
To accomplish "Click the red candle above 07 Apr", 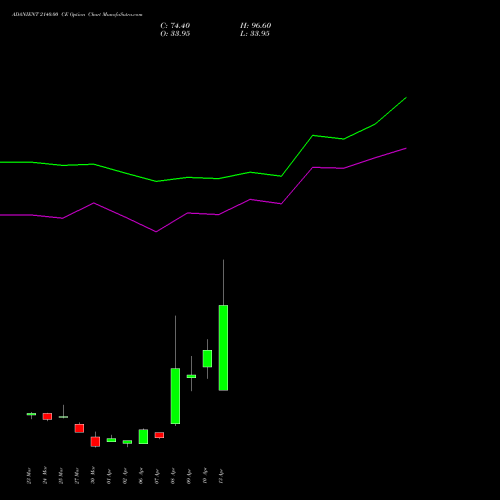I will 159,435.
